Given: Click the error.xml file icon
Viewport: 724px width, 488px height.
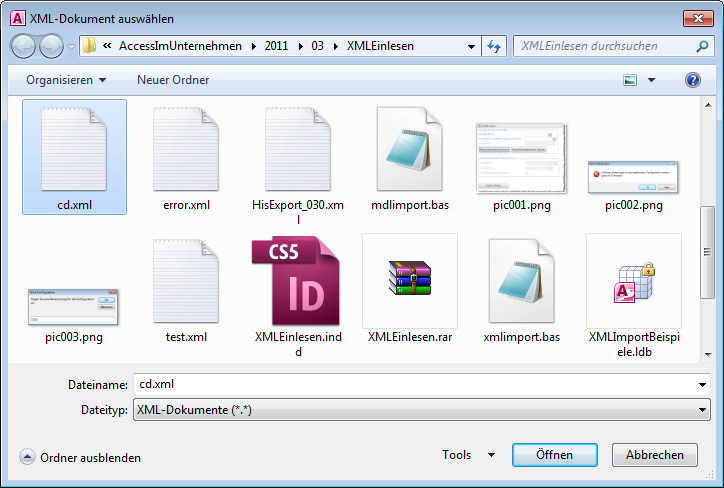Looking at the screenshot, I should coord(185,149).
